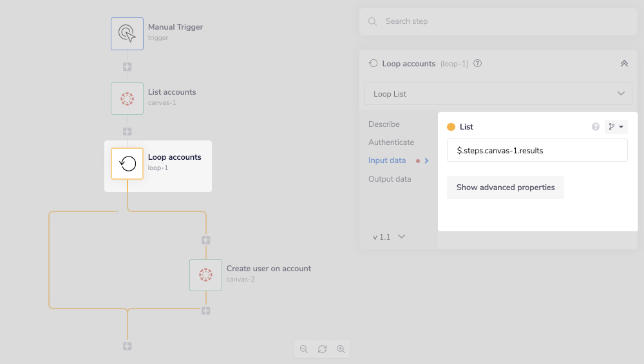Select the Loop accounts loop icon
The image size is (644, 364).
pos(128,164)
